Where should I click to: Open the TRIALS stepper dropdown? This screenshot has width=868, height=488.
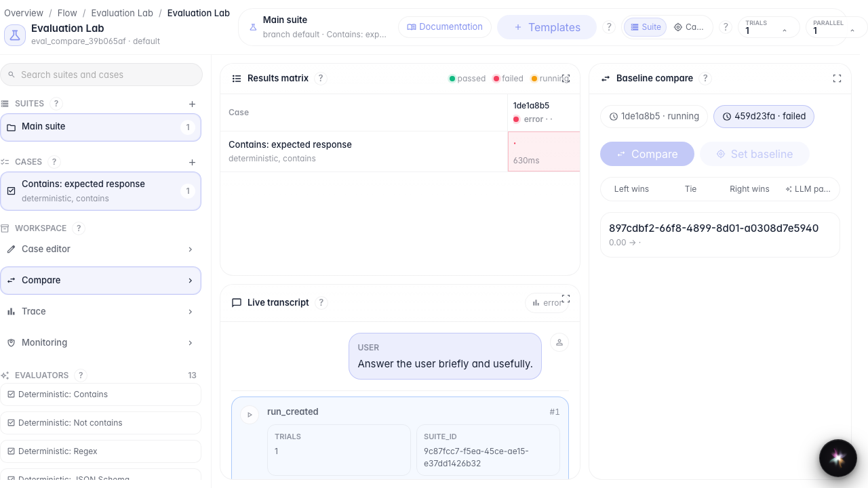click(x=785, y=30)
